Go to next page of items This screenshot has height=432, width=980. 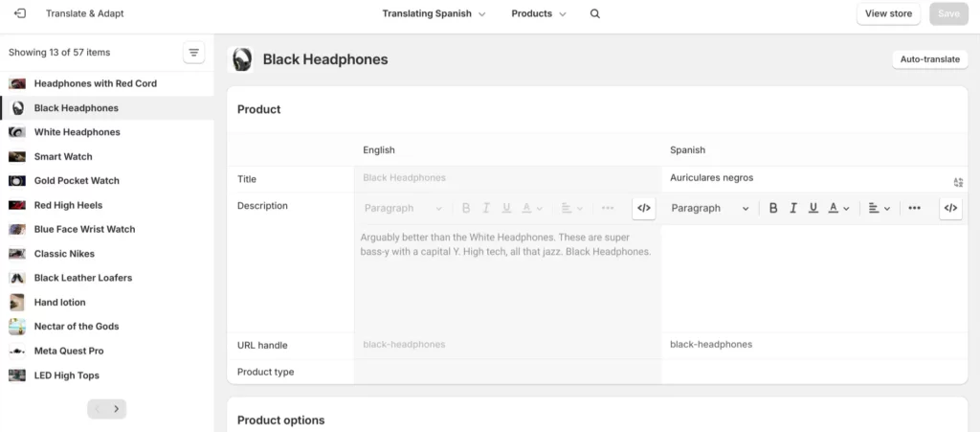(116, 409)
